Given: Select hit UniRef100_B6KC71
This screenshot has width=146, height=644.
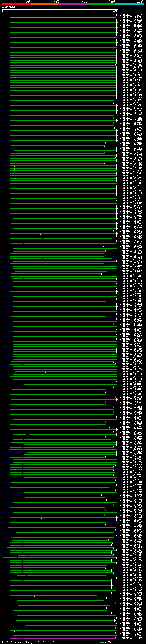Looking at the screenshot, I should point(131,339).
